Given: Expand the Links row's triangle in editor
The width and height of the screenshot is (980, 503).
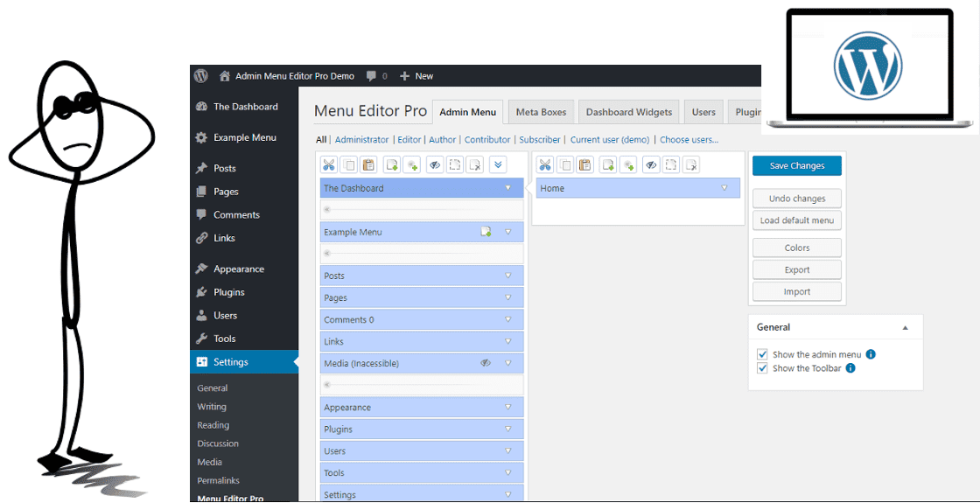Looking at the screenshot, I should tap(508, 341).
